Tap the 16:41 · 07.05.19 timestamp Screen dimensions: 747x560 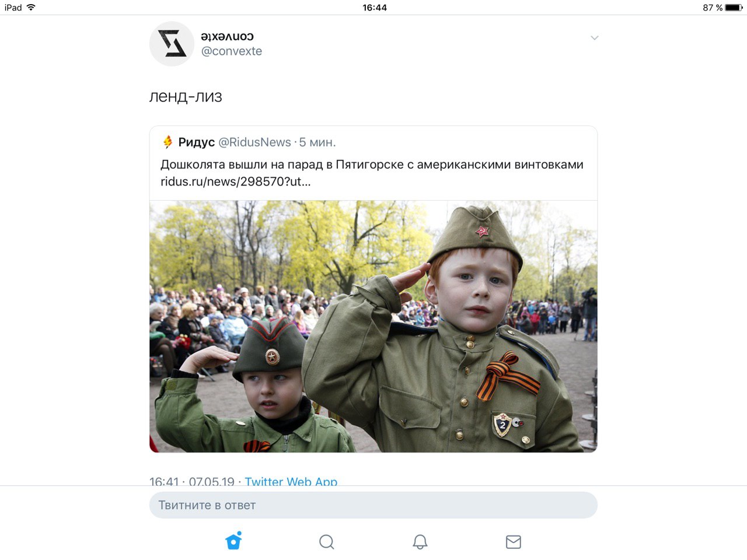point(192,482)
